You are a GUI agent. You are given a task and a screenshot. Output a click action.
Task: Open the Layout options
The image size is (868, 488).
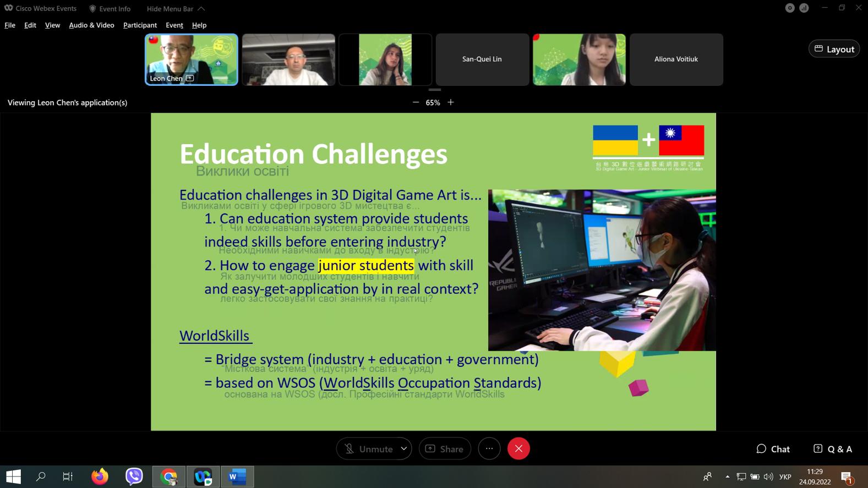[x=834, y=49]
